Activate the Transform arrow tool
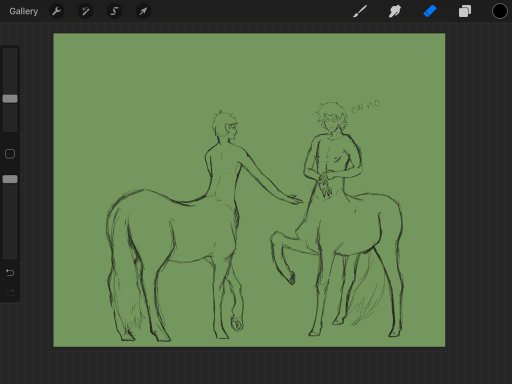The height and width of the screenshot is (384, 512). [x=143, y=11]
